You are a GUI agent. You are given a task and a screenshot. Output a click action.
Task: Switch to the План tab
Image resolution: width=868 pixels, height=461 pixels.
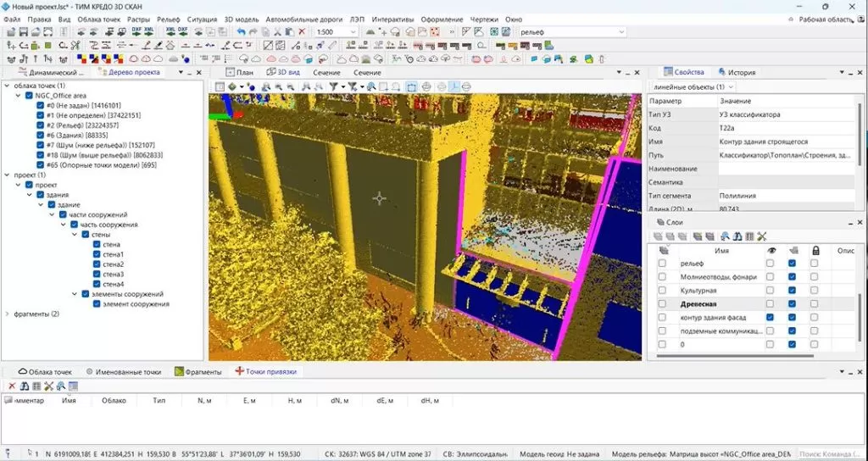coord(240,73)
